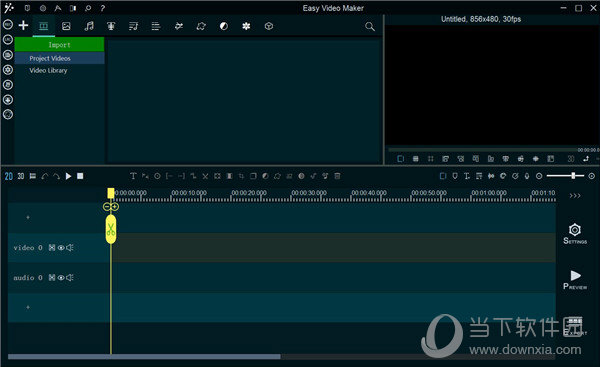This screenshot has width=600, height=367.
Task: Click the yellow playhead at timeline start
Action: click(111, 193)
